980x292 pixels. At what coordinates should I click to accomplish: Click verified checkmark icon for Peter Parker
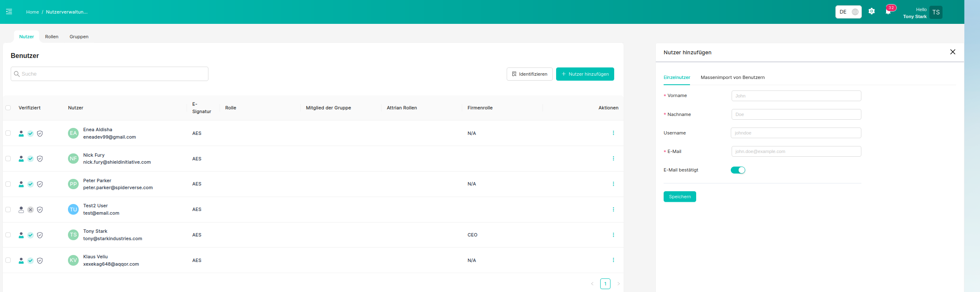pos(30,184)
